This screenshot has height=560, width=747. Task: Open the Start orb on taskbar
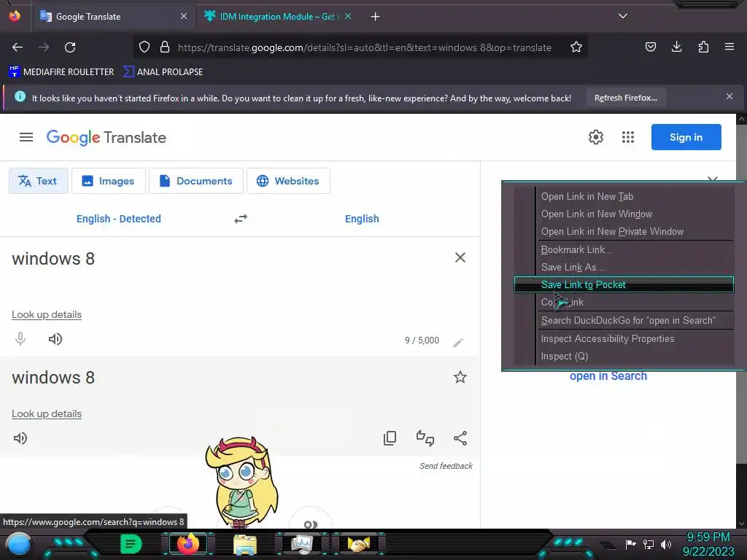coord(19,544)
